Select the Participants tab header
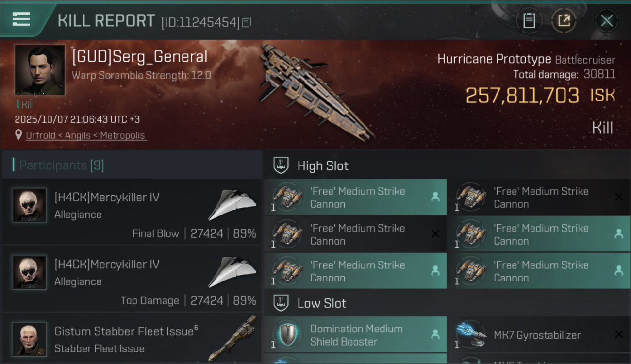 click(x=62, y=165)
